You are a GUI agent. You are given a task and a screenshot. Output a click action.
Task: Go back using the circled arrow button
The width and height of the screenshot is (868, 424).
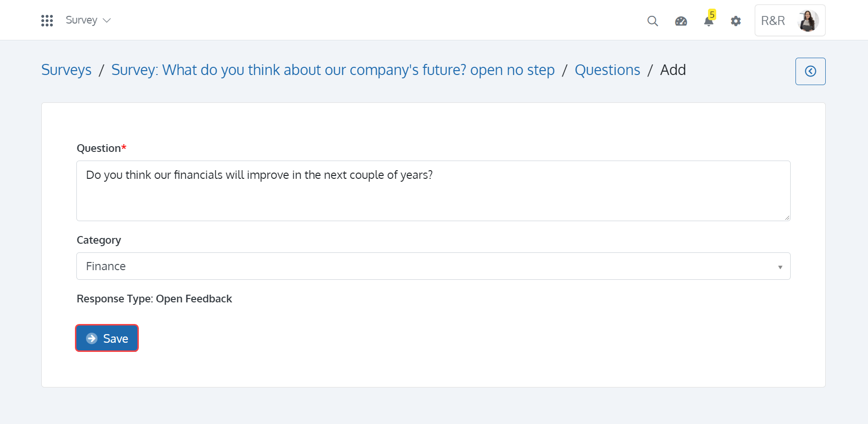coord(810,71)
